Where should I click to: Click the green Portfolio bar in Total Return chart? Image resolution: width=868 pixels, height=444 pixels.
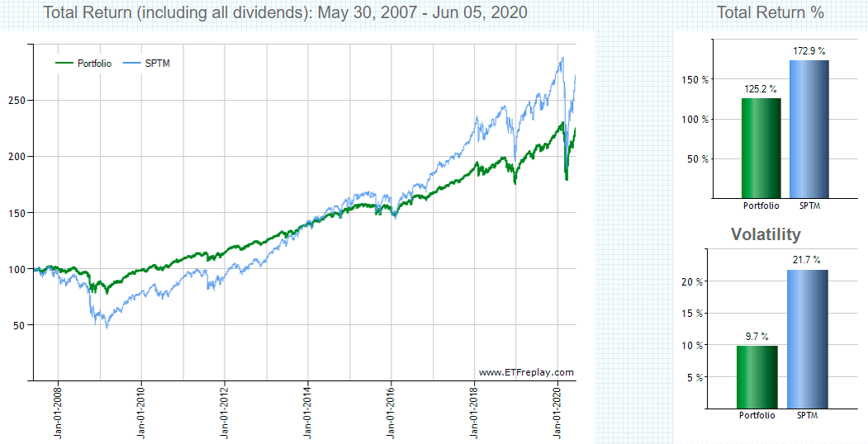click(761, 148)
